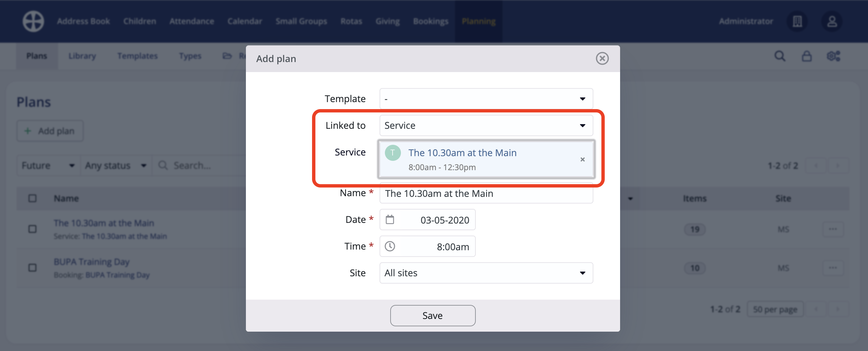Click the Save button

433,315
